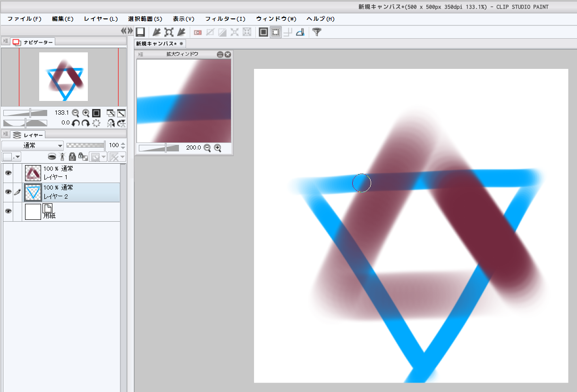Screen dimensions: 577x392
Task: Click the Navigator rotation slider
Action: coord(25,123)
